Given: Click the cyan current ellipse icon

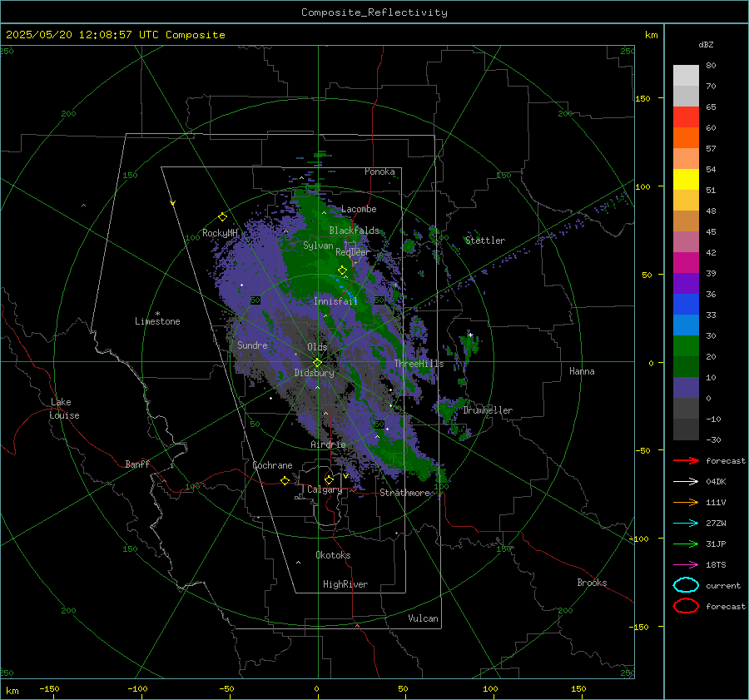Looking at the screenshot, I should click(686, 585).
